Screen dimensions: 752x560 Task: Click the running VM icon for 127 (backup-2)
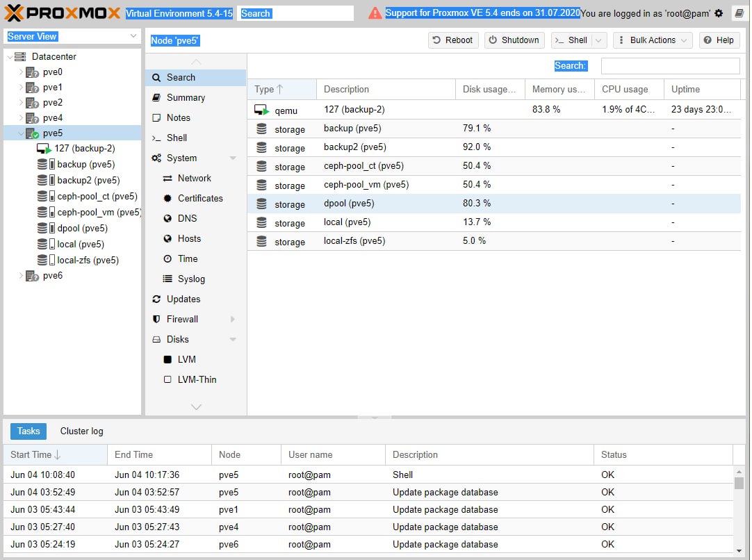click(44, 149)
